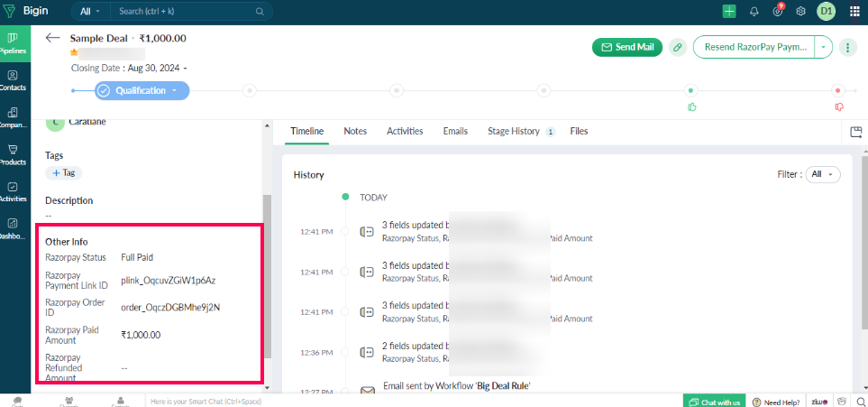Open the notifications bell
The width and height of the screenshot is (868, 407).
(754, 11)
